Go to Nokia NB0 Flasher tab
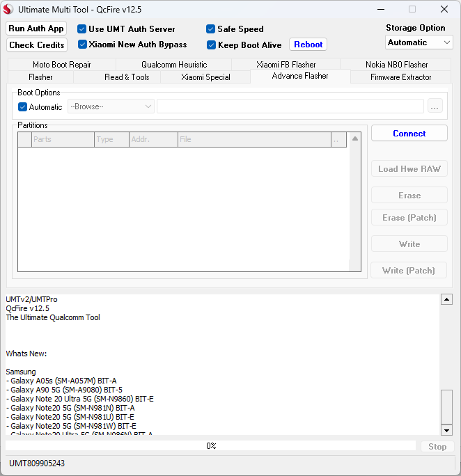 (396, 65)
